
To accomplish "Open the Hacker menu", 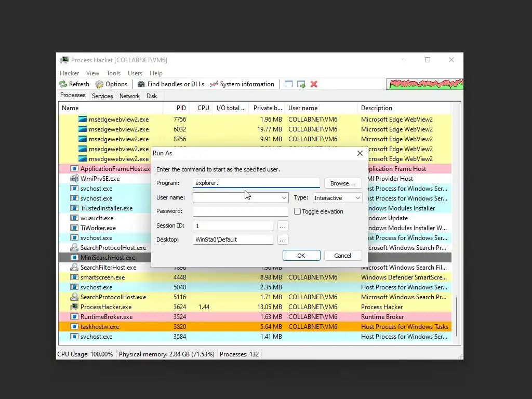I will point(69,73).
